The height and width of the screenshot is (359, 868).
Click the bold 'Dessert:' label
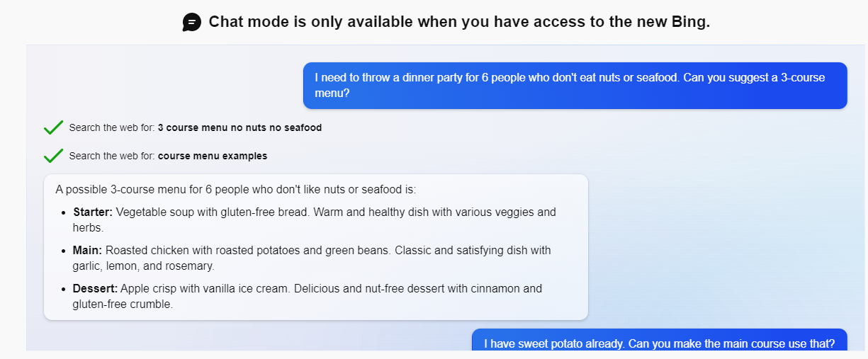pyautogui.click(x=95, y=289)
